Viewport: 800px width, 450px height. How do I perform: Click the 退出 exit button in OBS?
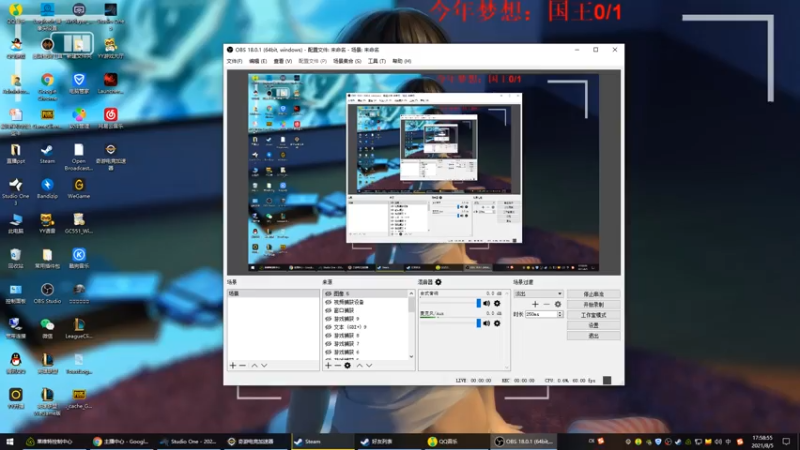click(593, 336)
